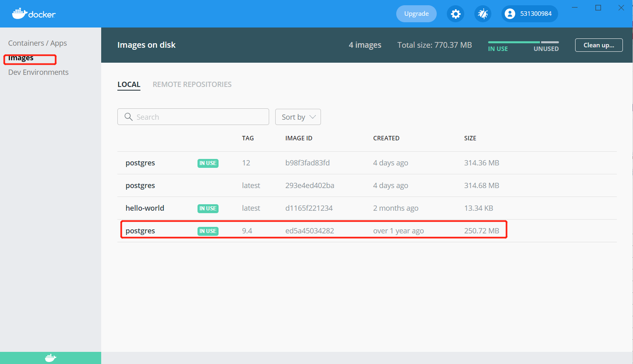
Task: Click the Docker whale icon in bottom status bar
Action: [51, 358]
